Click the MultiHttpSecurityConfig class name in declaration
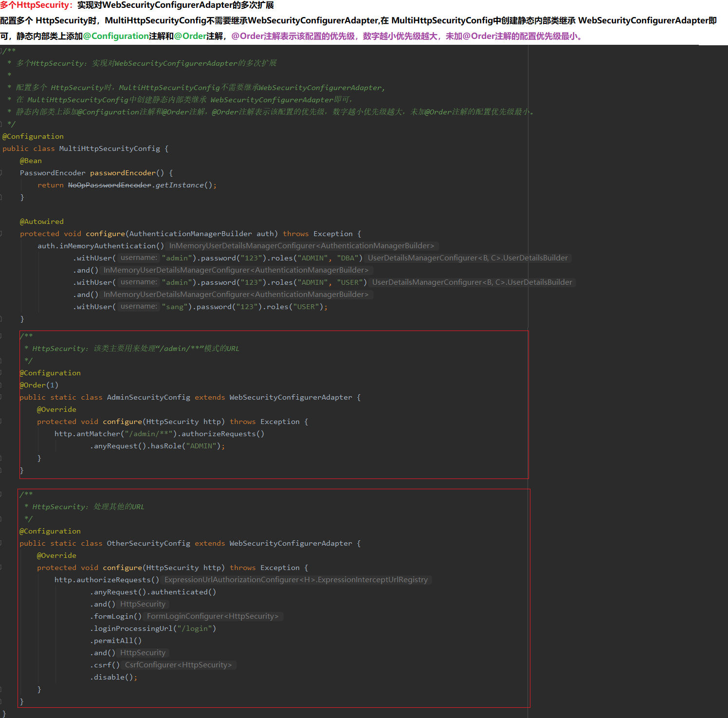The image size is (728, 718). tap(109, 148)
